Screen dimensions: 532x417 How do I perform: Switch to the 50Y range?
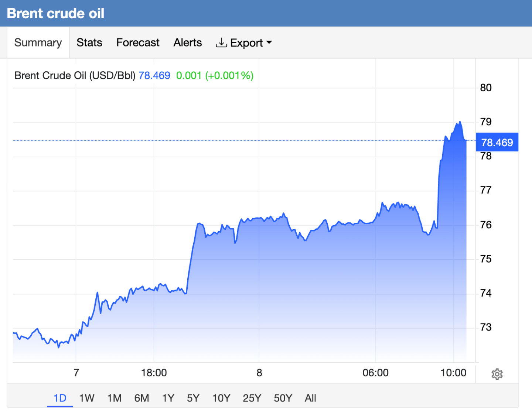[x=283, y=398]
